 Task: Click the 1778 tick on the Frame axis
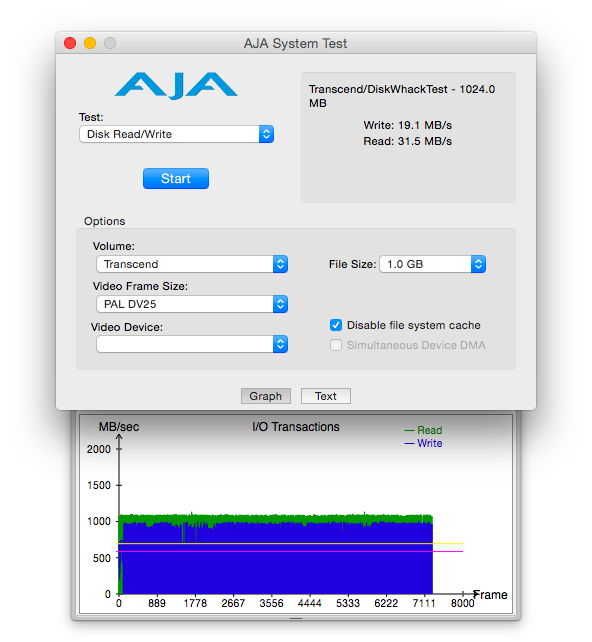point(195,603)
